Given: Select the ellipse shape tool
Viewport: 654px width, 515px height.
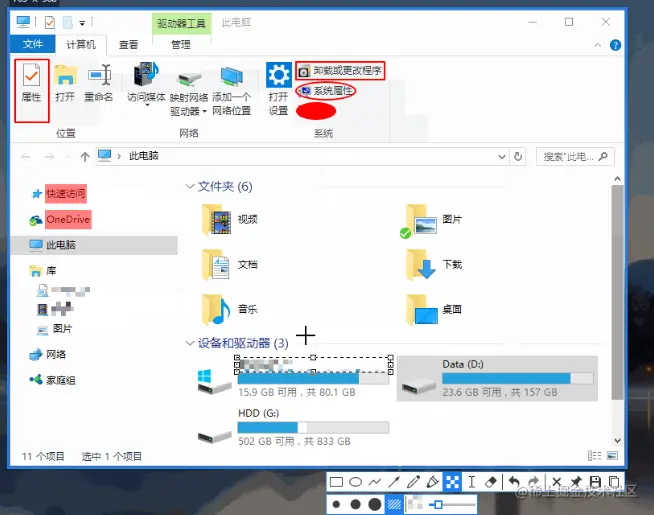Looking at the screenshot, I should coord(355,482).
